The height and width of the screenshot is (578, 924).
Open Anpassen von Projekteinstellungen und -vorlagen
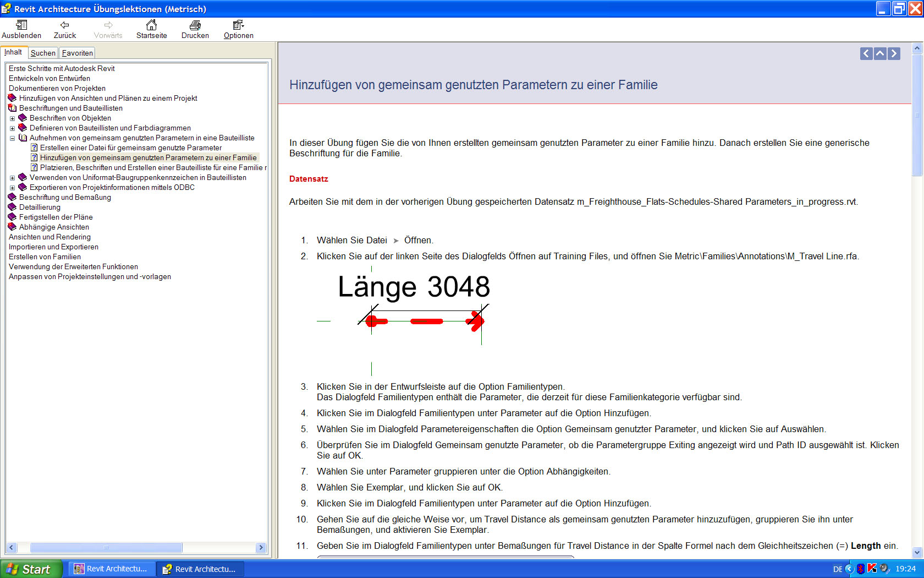point(90,276)
